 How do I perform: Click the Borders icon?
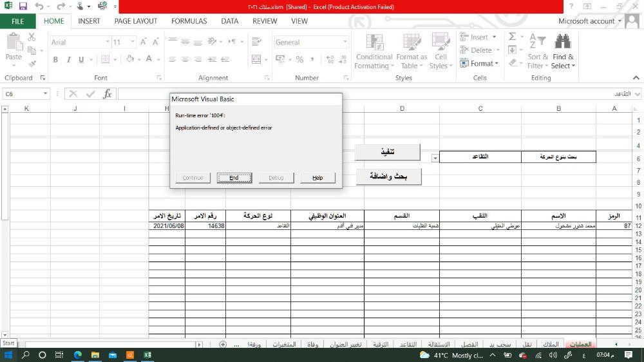coord(106,59)
